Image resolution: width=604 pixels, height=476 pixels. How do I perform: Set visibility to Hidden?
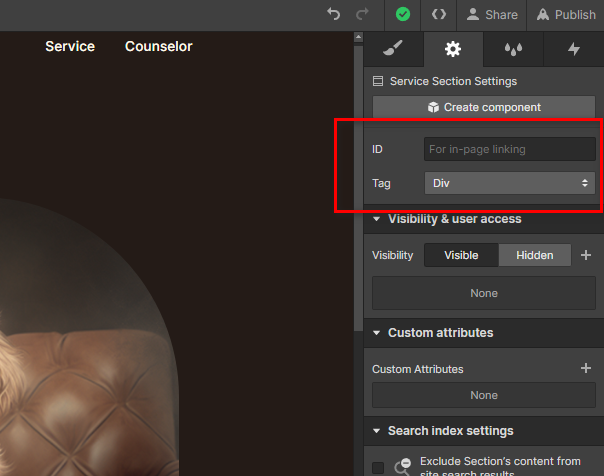(x=535, y=255)
